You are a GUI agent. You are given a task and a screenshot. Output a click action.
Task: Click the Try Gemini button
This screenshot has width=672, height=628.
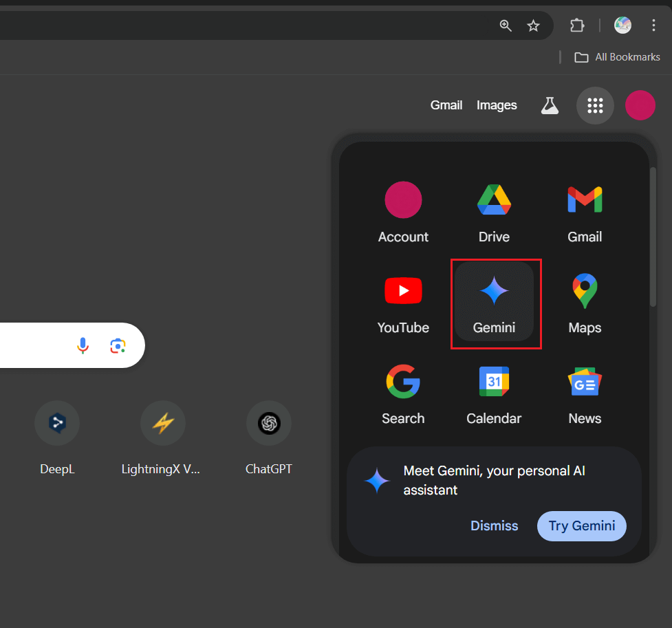[582, 526]
